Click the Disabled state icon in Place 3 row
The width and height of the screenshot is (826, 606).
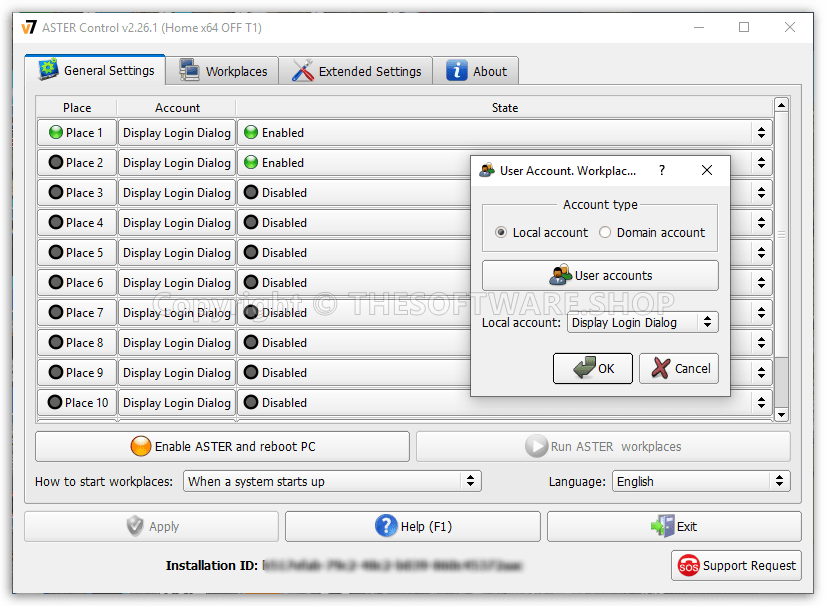[251, 192]
